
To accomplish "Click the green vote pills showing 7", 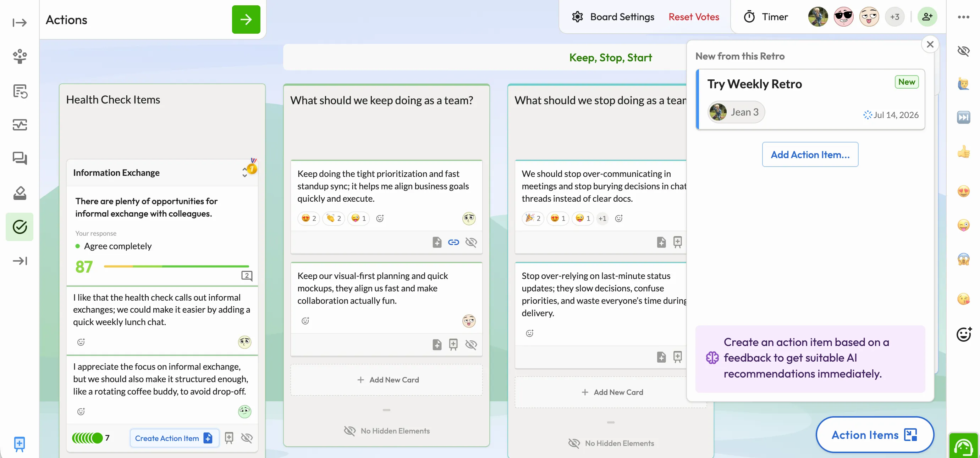I will [88, 438].
